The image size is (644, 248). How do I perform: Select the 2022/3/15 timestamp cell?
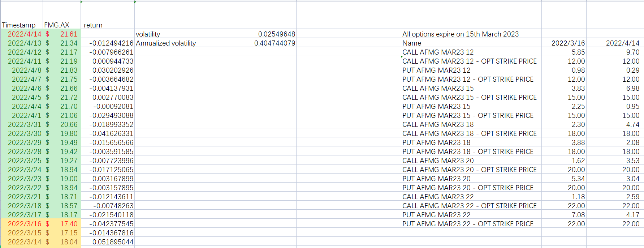tap(22, 233)
